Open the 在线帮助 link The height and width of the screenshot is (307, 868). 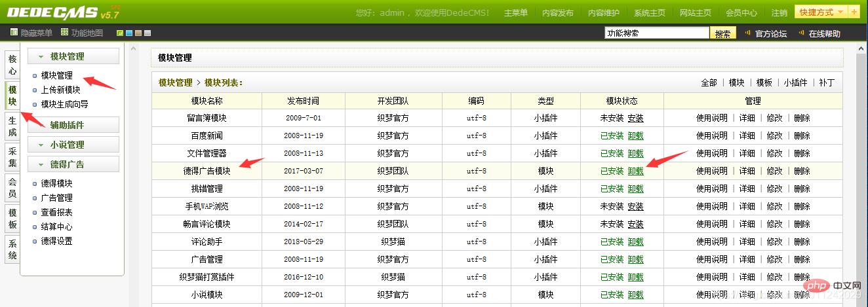824,34
